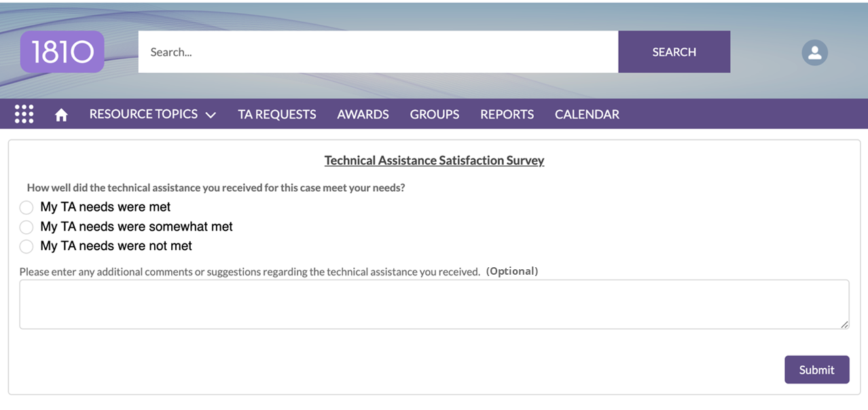Expand the Resource Topics chevron

pyautogui.click(x=211, y=115)
